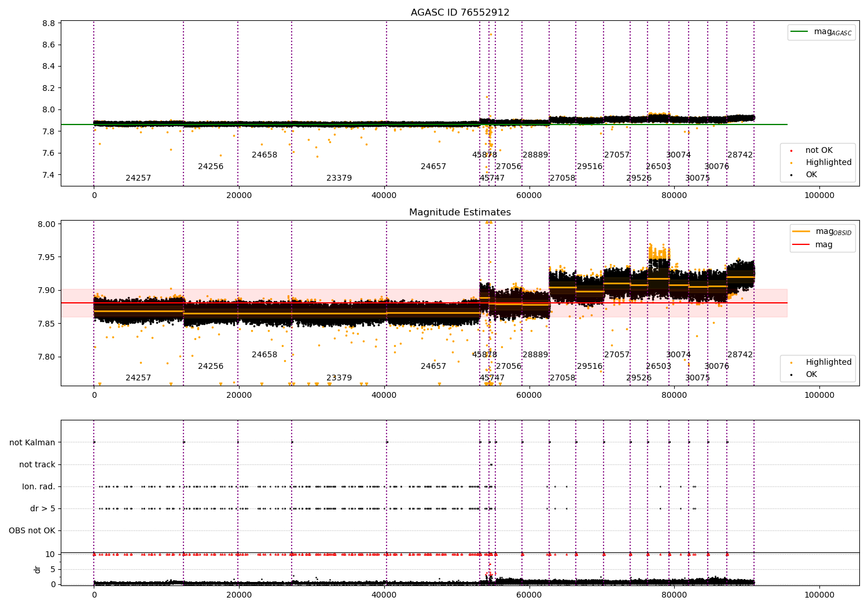Click obsid 24657 in the top plot

(x=433, y=167)
